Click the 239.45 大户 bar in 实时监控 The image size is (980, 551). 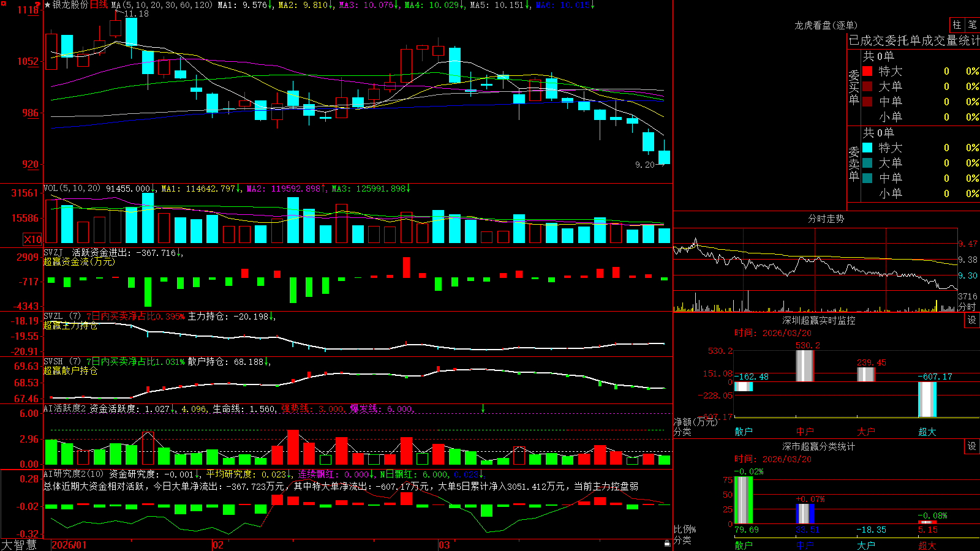click(x=866, y=375)
